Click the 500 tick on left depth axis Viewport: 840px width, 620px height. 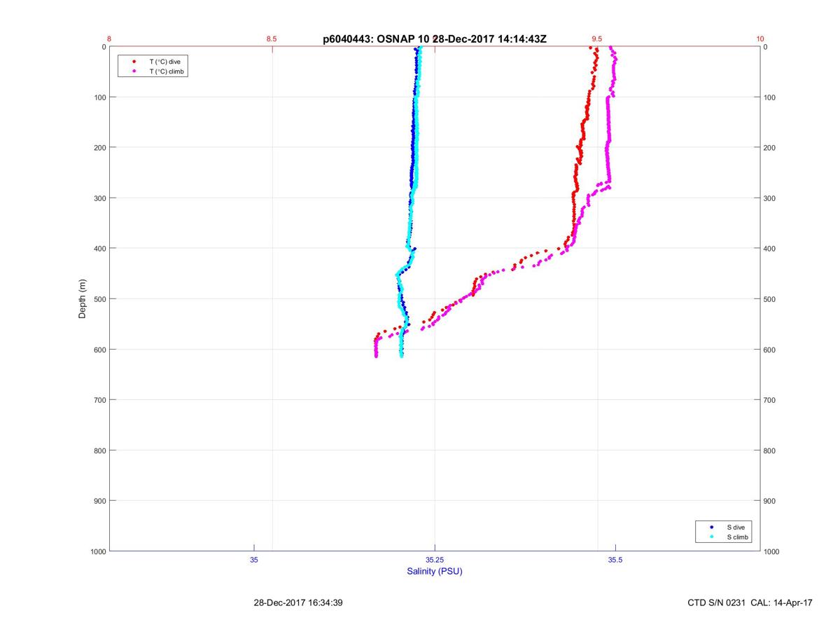coord(99,299)
